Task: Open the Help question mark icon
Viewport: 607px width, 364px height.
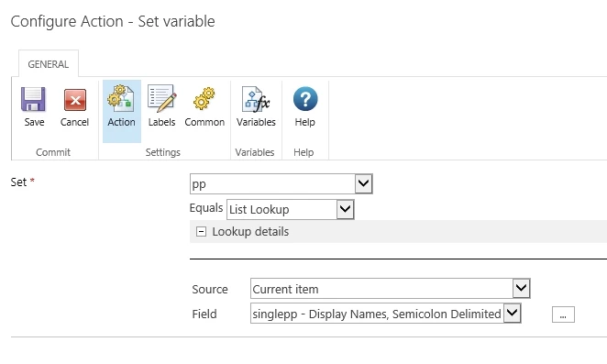Action: point(305,99)
